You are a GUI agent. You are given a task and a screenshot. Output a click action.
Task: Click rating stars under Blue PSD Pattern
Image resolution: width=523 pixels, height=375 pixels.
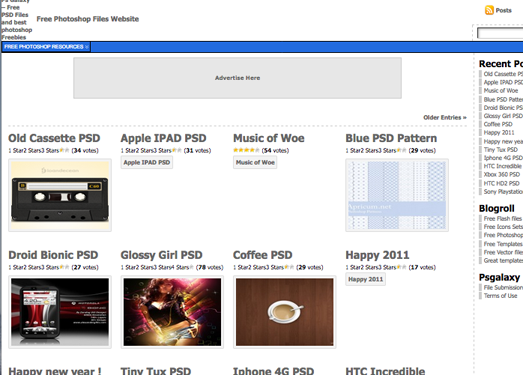click(402, 150)
